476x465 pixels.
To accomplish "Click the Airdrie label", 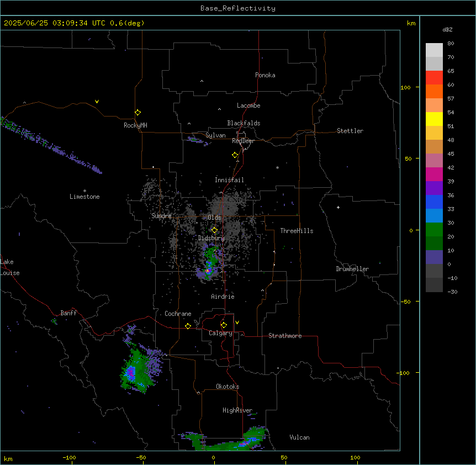I will pyautogui.click(x=223, y=297).
